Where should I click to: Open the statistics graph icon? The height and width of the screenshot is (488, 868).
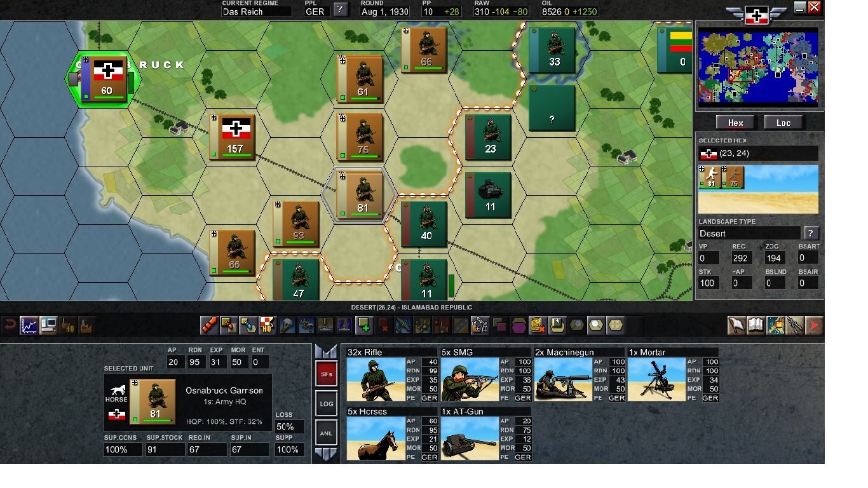pos(29,325)
